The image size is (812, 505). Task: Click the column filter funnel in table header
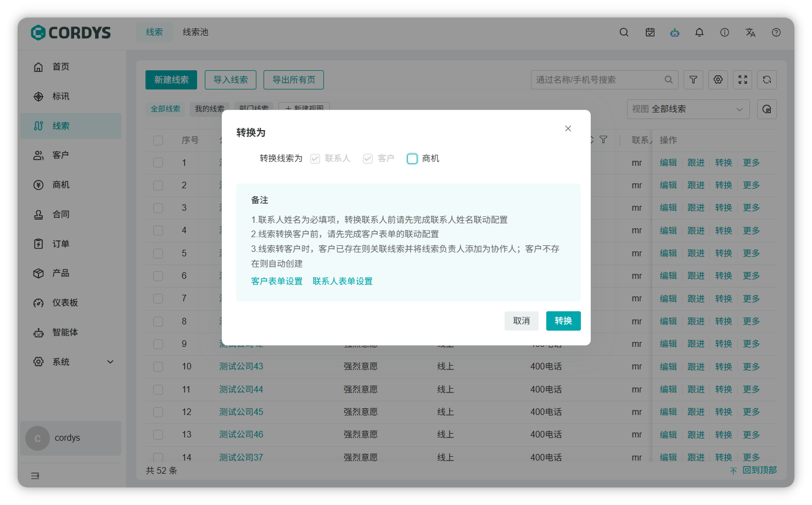tap(603, 140)
